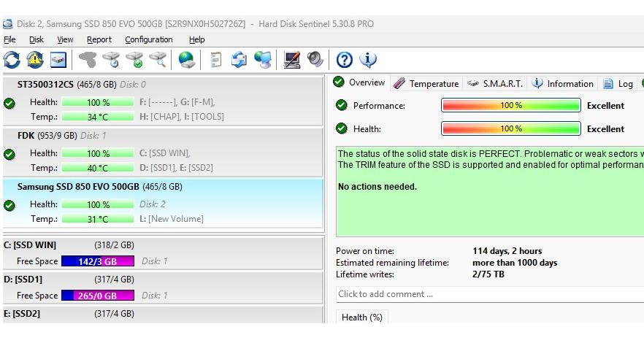The width and height of the screenshot is (644, 362).
Task: Switch to the Log tab
Action: [618, 84]
